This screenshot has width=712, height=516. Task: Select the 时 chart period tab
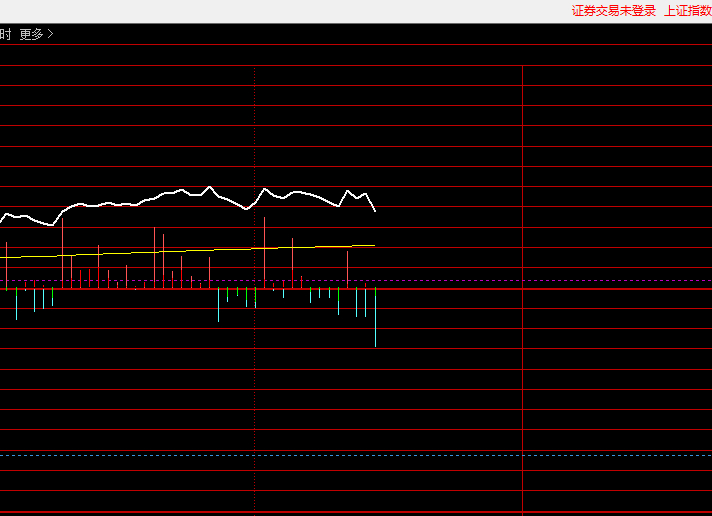[x=5, y=34]
